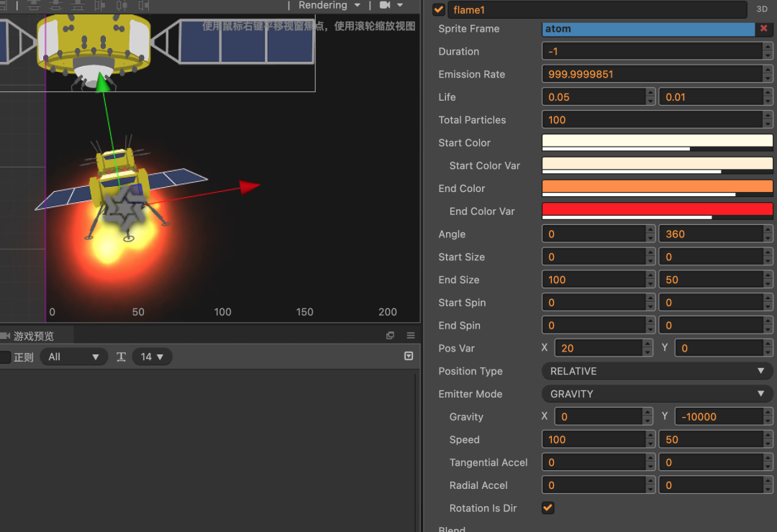
Task: Select the gray particle system icon in scene
Action: 125,208
